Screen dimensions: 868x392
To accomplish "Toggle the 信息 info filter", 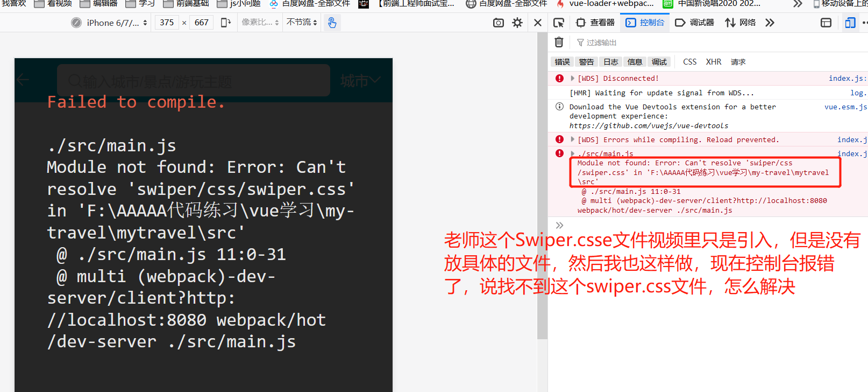I will [635, 62].
